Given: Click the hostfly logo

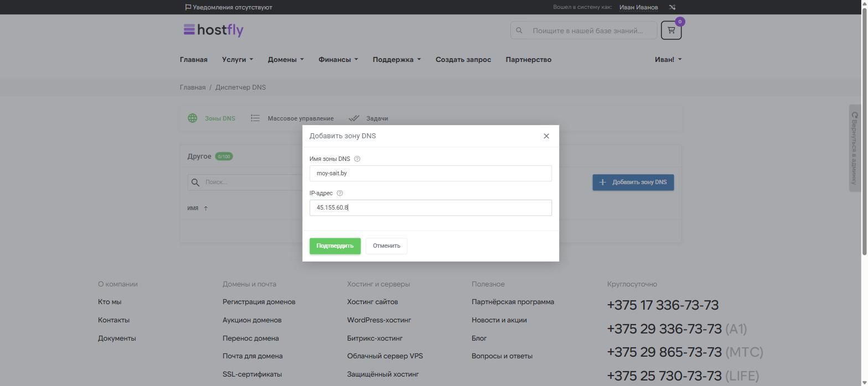Looking at the screenshot, I should pyautogui.click(x=214, y=30).
